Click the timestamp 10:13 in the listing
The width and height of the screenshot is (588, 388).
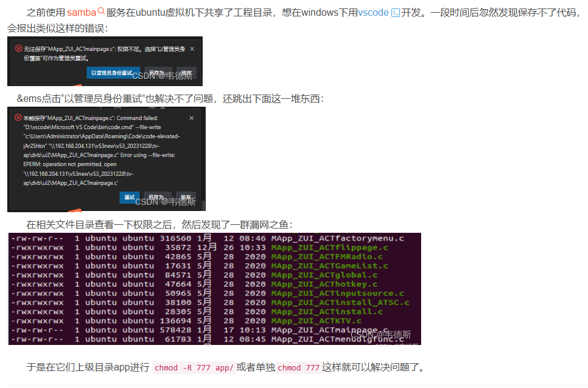point(253,330)
